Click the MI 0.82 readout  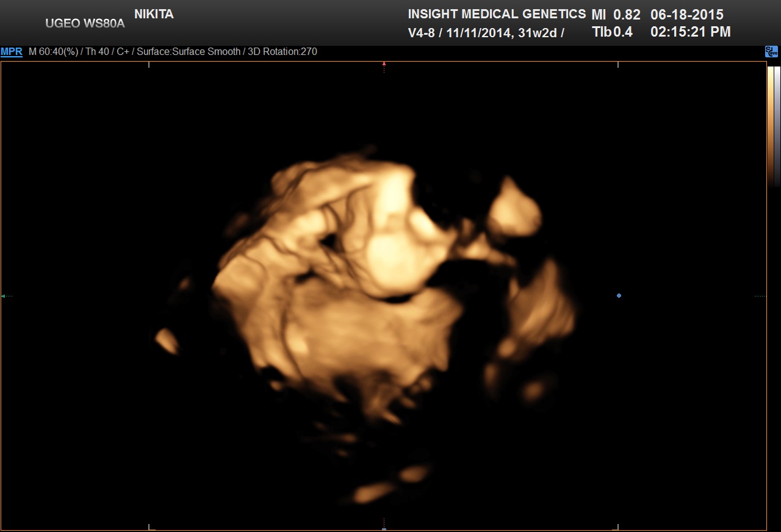616,15
